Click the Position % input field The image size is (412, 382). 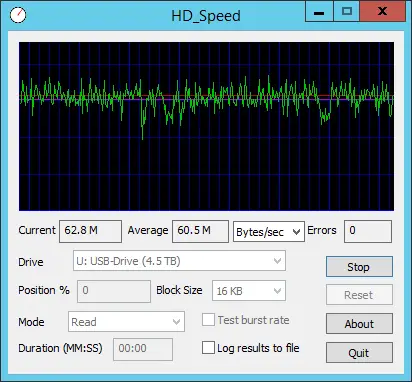click(114, 291)
